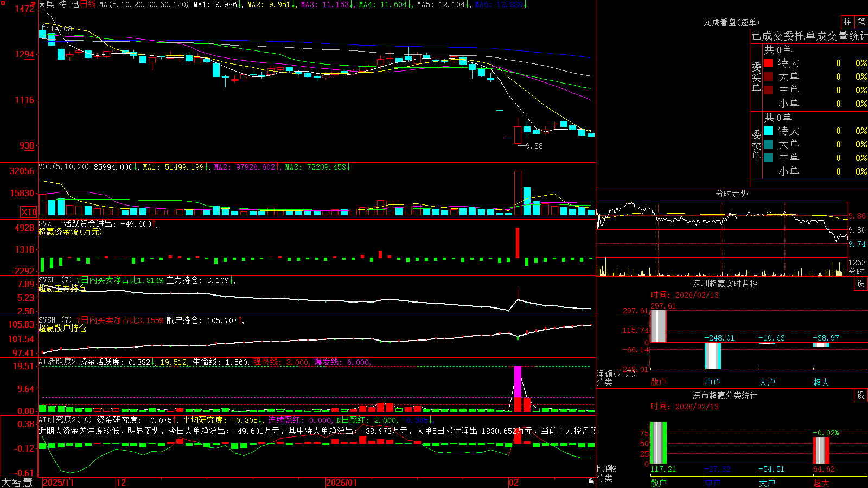Click the MA4: 11.604 value
Image resolution: width=868 pixels, height=488 pixels.
[x=386, y=4]
